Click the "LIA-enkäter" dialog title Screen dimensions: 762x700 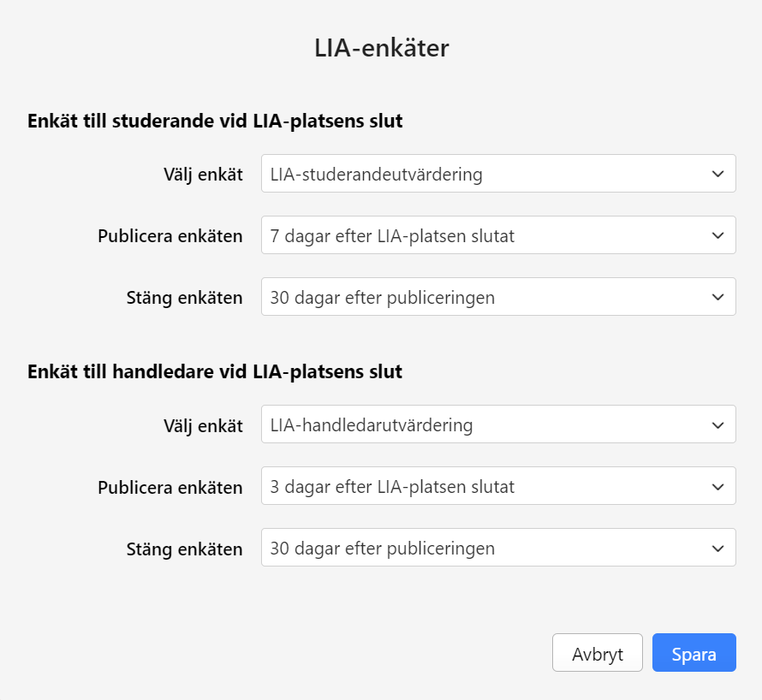pyautogui.click(x=381, y=49)
